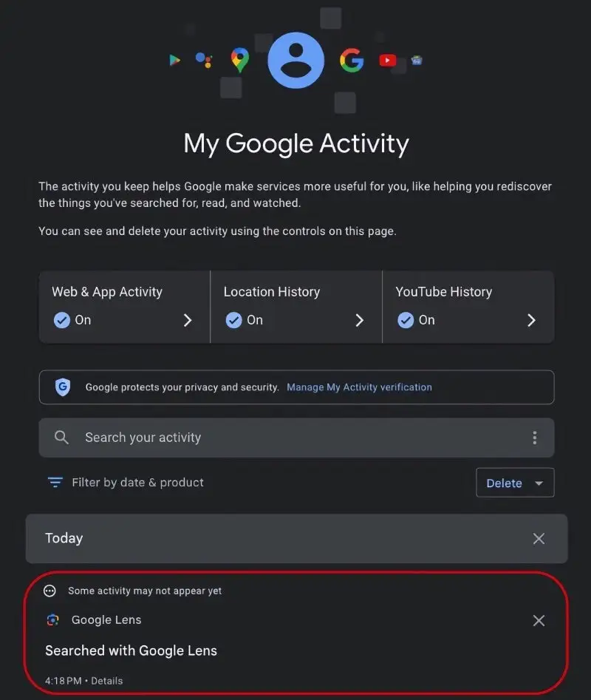This screenshot has width=591, height=700.
Task: Open Filter by date & product
Action: tap(126, 482)
